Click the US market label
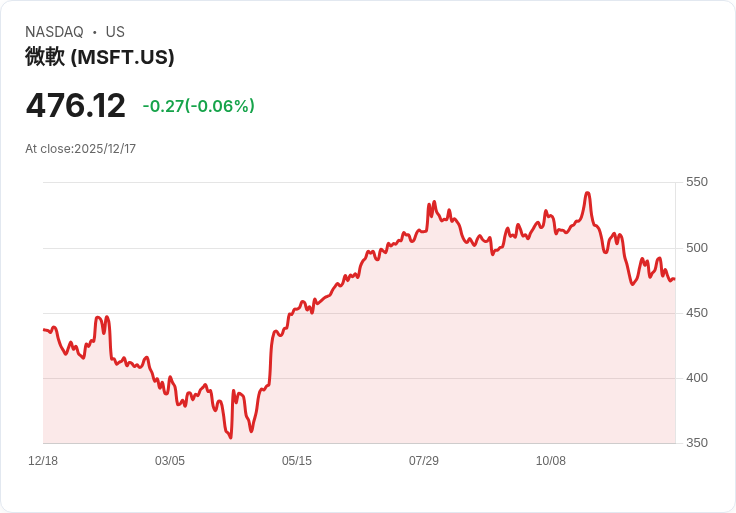The image size is (736, 513). [115, 32]
